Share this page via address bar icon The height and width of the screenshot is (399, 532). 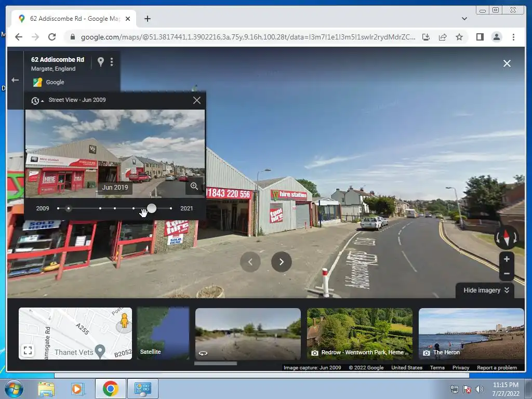443,37
